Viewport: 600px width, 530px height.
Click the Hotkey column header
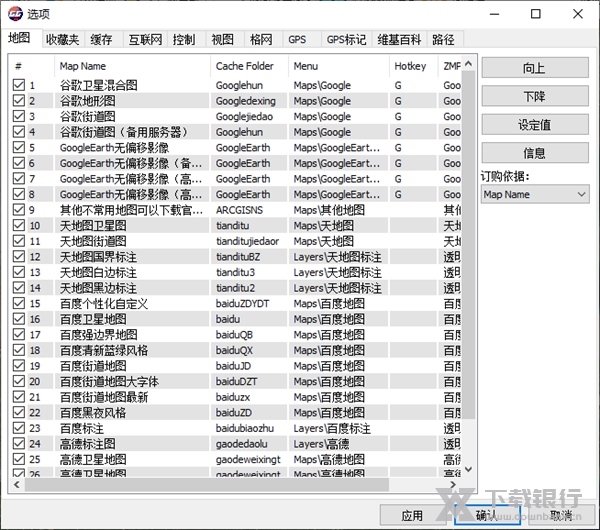pos(413,66)
